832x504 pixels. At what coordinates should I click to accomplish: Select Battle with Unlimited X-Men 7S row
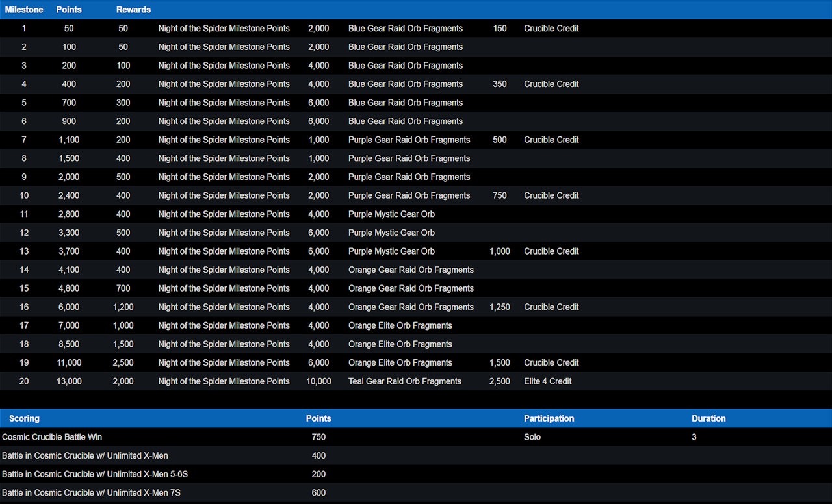[x=91, y=493]
